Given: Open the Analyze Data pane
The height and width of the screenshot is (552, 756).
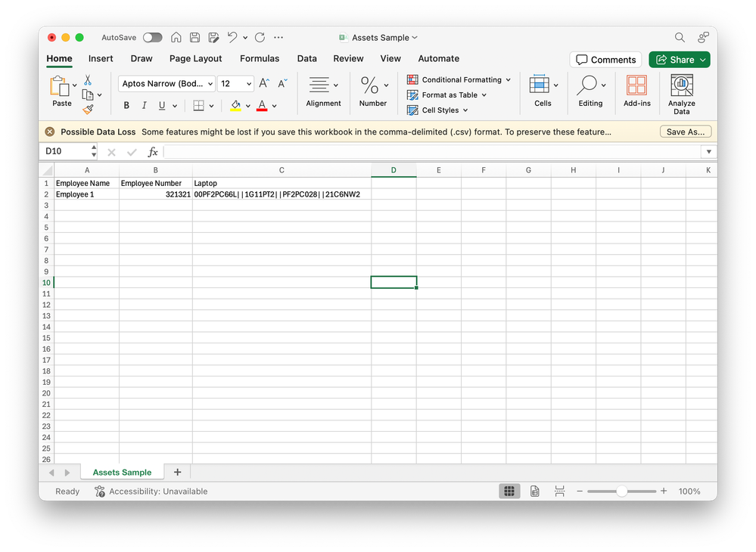Looking at the screenshot, I should (x=681, y=91).
